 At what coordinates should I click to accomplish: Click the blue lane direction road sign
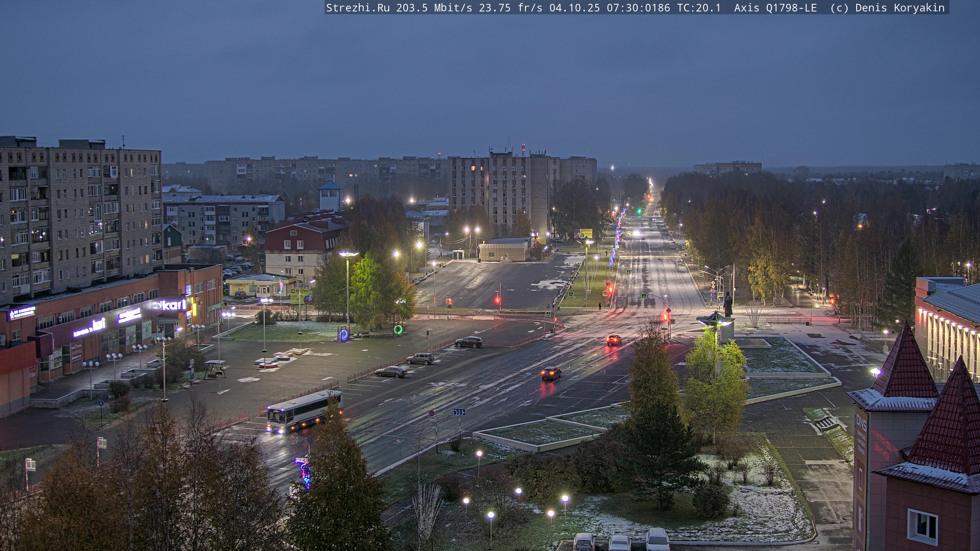tap(459, 412)
